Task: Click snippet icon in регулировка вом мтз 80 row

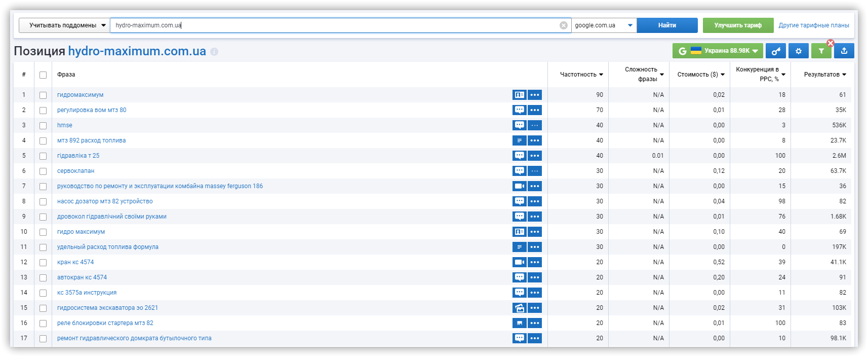Action: click(519, 110)
